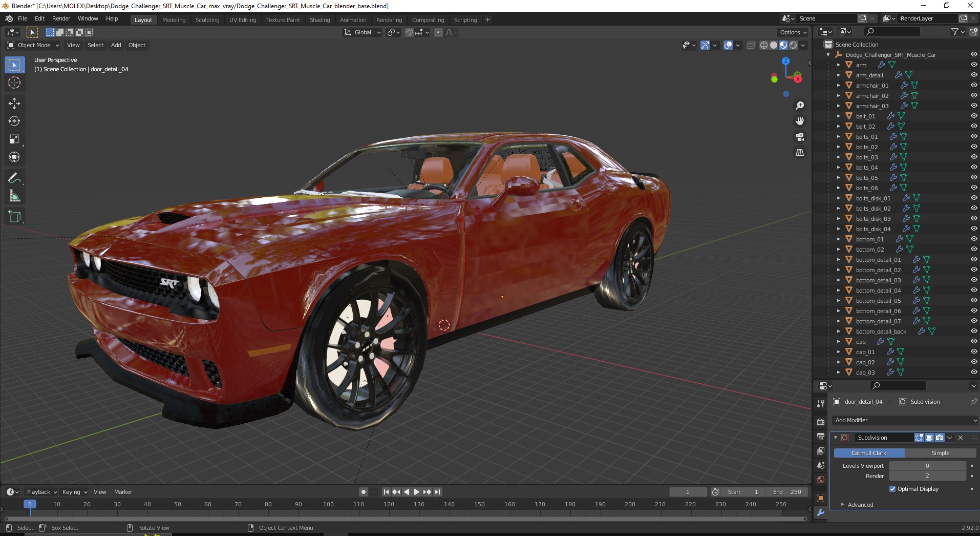980x536 pixels.
Task: Open the Output properties tab
Action: [821, 437]
